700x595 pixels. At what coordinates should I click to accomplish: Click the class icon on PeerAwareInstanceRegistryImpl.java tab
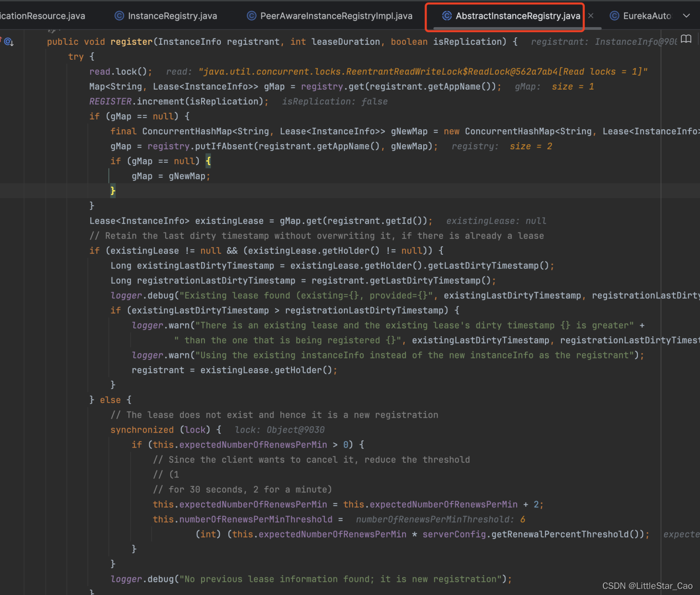(x=252, y=16)
